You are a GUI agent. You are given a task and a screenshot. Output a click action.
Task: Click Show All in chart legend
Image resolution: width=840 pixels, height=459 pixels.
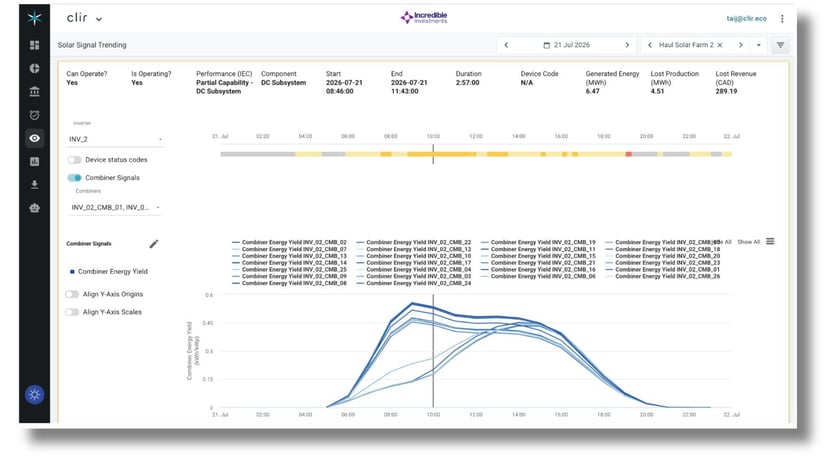coord(748,242)
